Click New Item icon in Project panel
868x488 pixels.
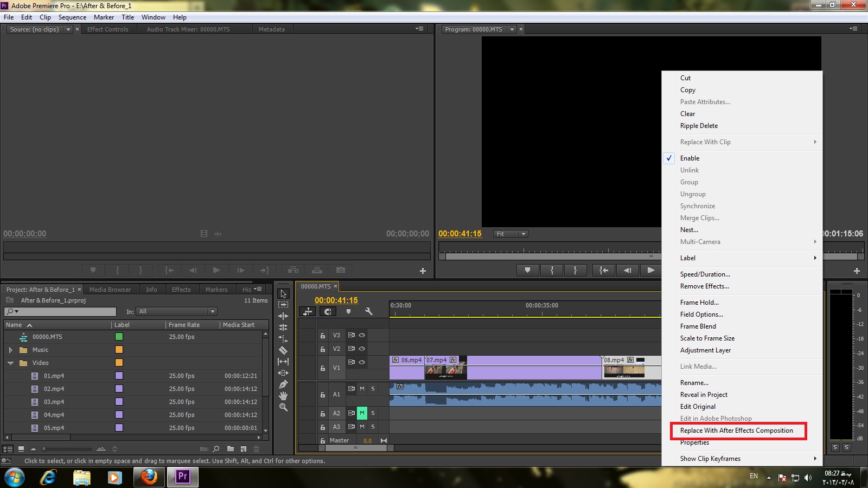pyautogui.click(x=244, y=449)
